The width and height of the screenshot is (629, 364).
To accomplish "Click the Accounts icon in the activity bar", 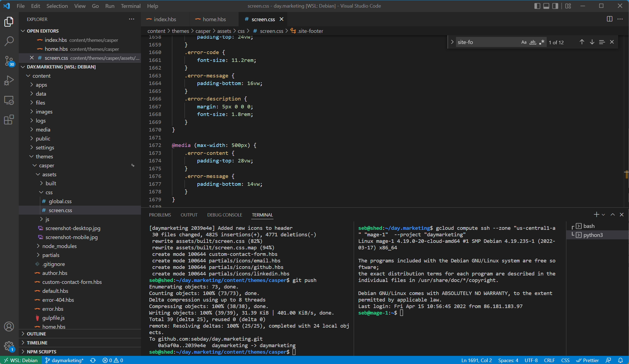I will [x=9, y=327].
